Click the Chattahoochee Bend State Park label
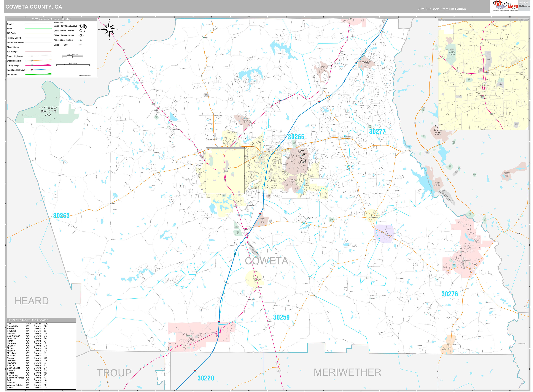 [x=49, y=111]
